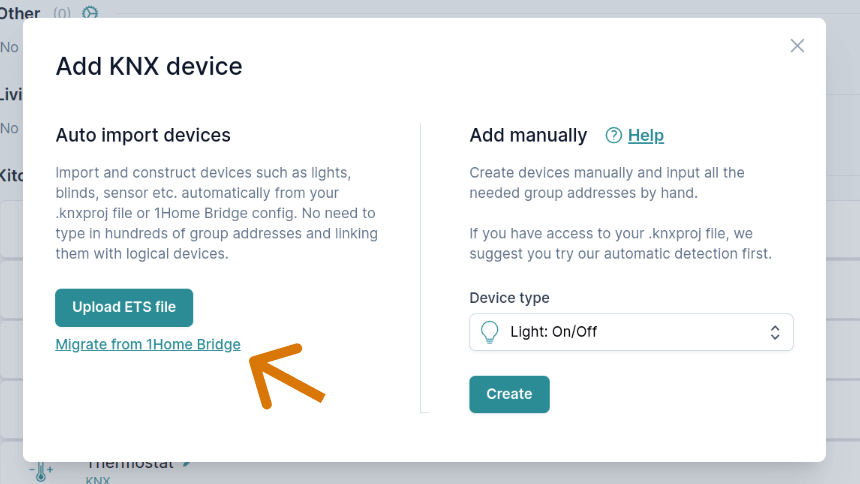The height and width of the screenshot is (484, 860).
Task: Open the Device type dropdown
Action: coord(631,332)
